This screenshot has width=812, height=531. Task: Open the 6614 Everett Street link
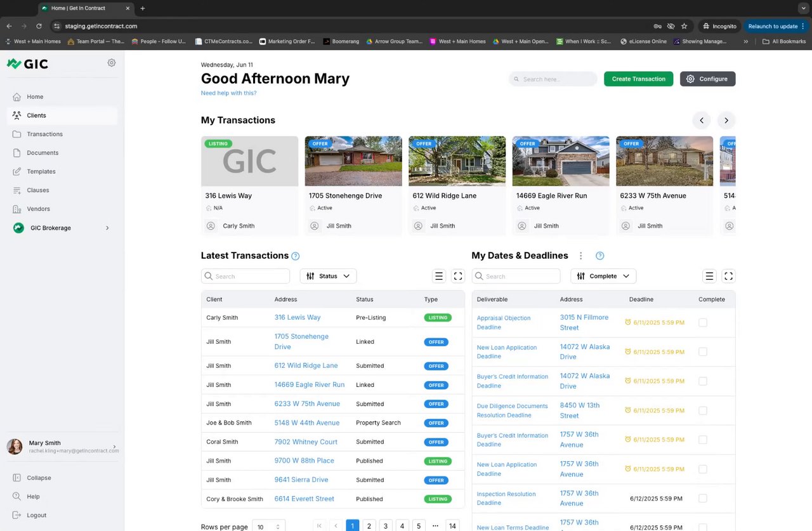[304, 499]
